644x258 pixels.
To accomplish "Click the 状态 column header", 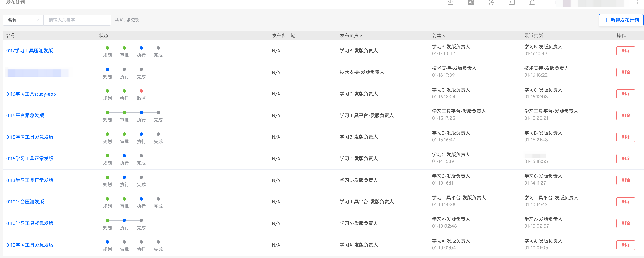I will (103, 35).
